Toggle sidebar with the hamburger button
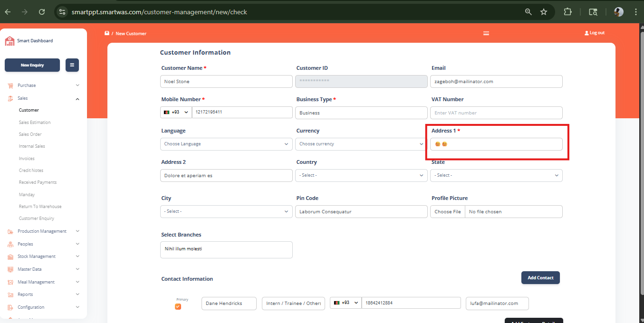The width and height of the screenshot is (644, 323). pyautogui.click(x=72, y=65)
